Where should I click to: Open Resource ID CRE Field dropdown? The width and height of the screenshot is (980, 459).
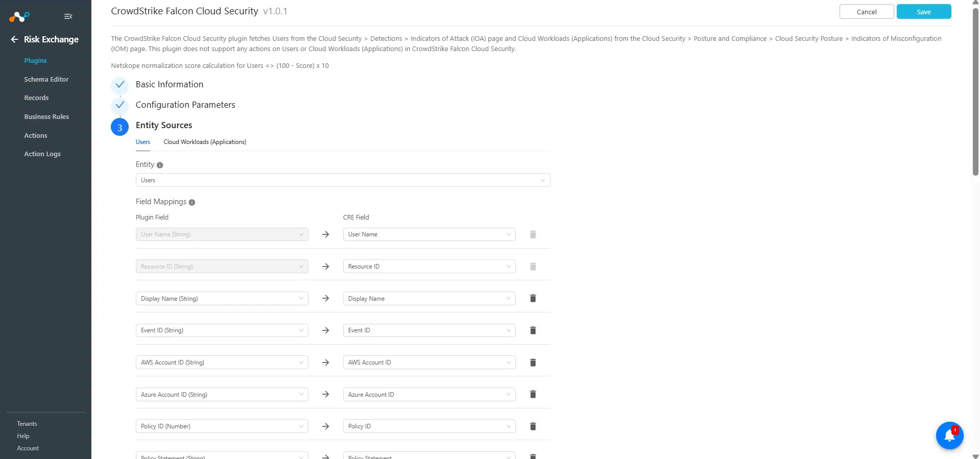pos(429,267)
